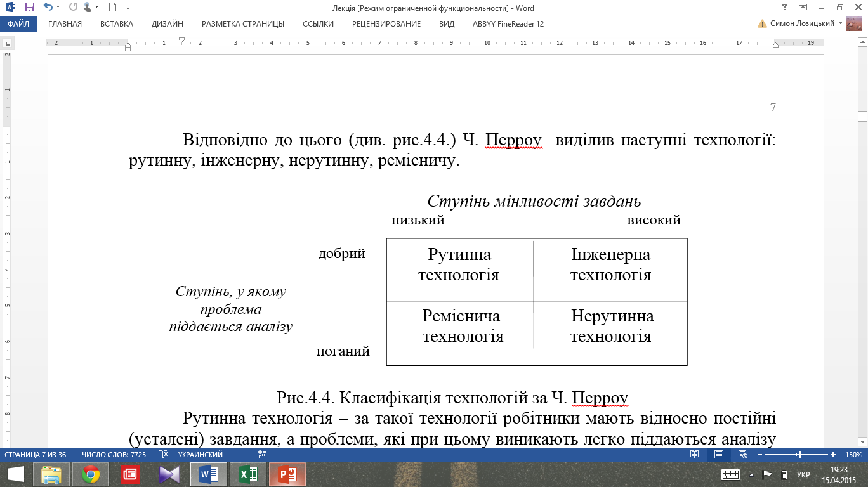This screenshot has width=868, height=487.
Task: Click the zoom in plus button
Action: [x=834, y=455]
